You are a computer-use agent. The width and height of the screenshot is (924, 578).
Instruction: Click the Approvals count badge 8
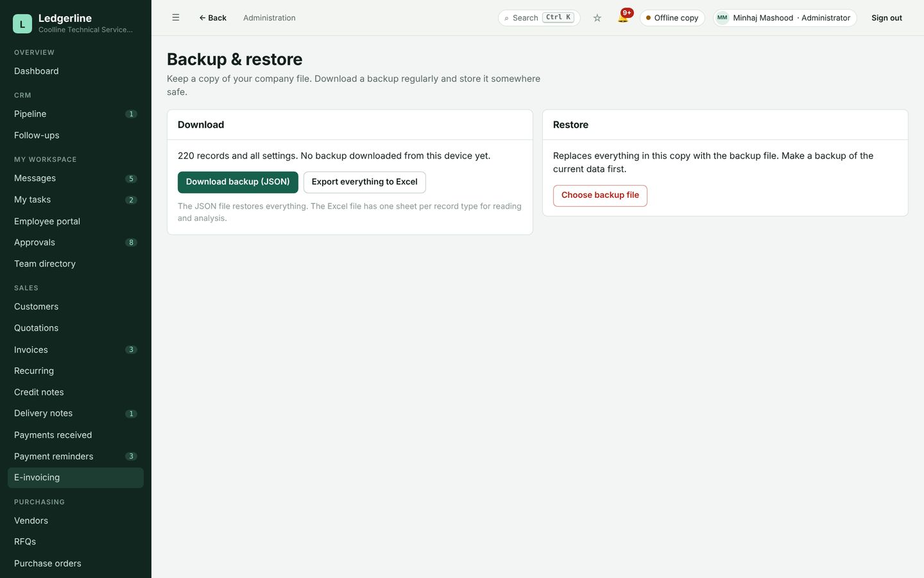131,243
